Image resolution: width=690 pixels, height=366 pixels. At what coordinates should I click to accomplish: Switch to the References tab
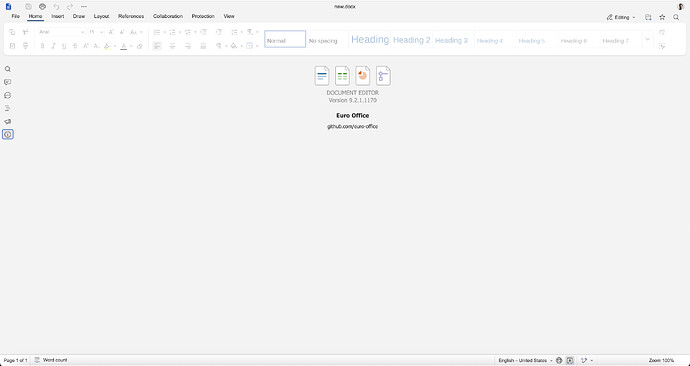[131, 16]
